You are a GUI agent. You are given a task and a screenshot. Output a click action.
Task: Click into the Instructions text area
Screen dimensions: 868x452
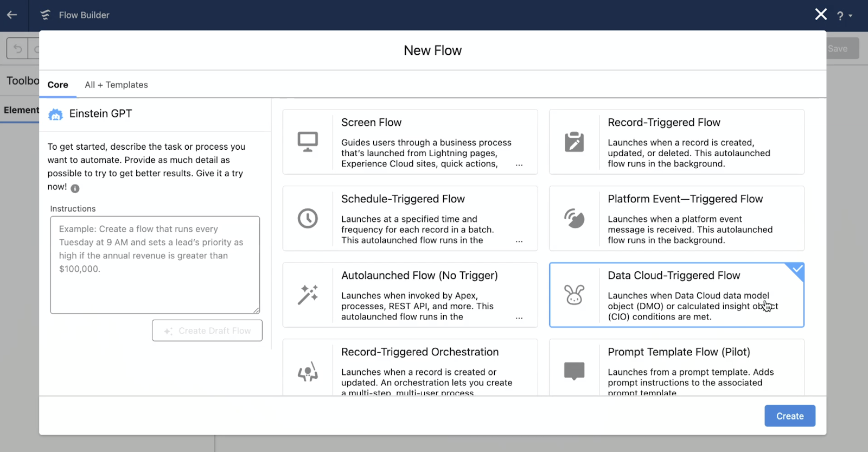tap(155, 265)
